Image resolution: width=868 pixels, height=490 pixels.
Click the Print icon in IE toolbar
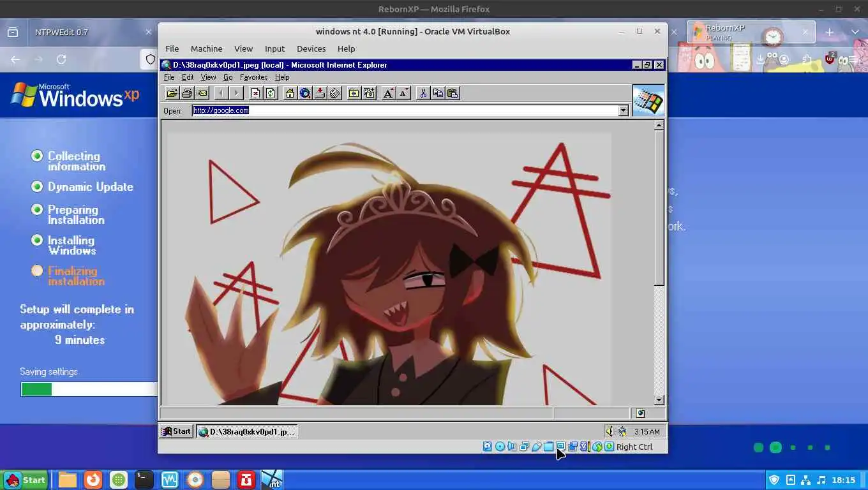coord(187,93)
